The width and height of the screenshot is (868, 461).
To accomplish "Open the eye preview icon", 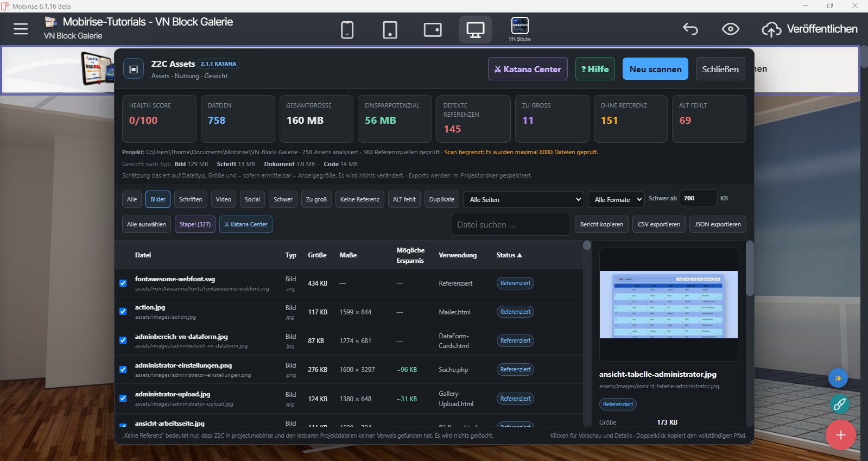I will pyautogui.click(x=731, y=29).
